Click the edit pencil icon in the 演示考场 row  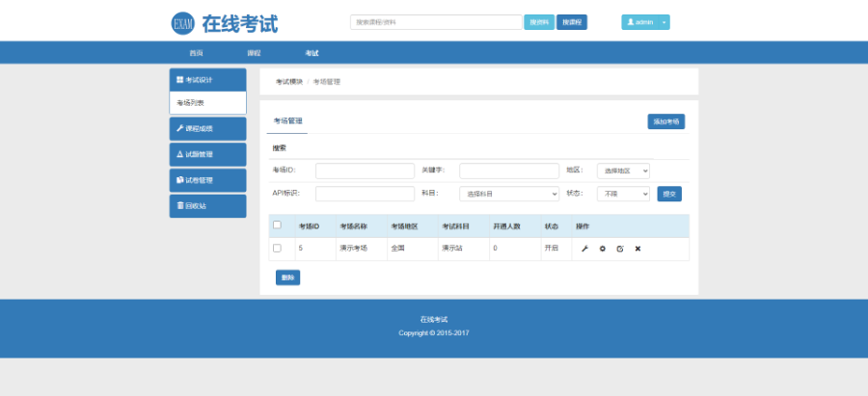[x=620, y=249]
